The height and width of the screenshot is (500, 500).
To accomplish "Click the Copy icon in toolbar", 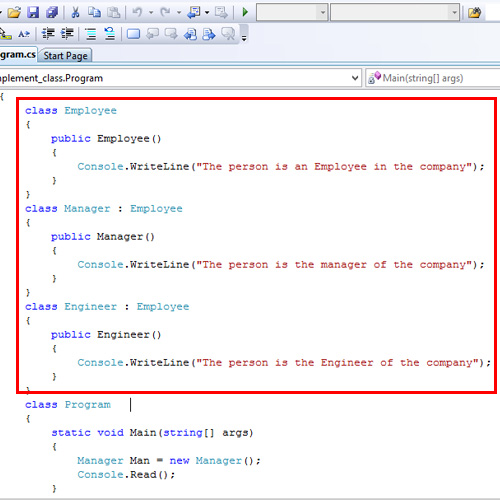I will pyautogui.click(x=94, y=13).
